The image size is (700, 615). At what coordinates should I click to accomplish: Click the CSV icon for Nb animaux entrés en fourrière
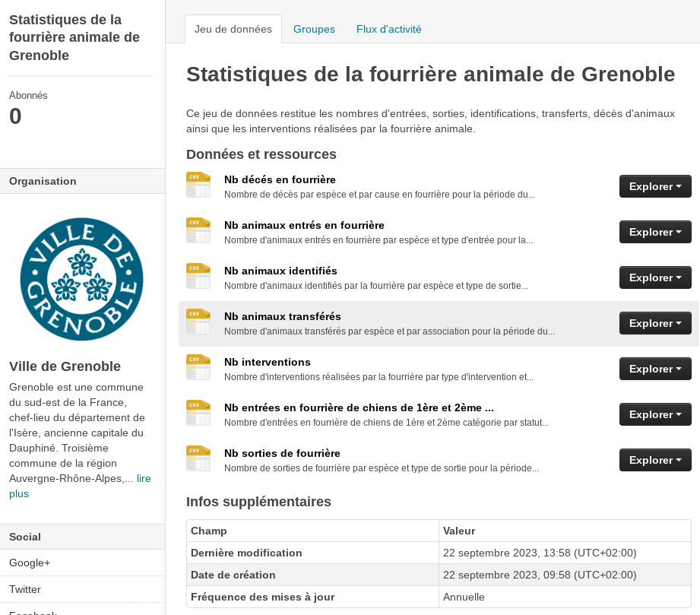198,230
